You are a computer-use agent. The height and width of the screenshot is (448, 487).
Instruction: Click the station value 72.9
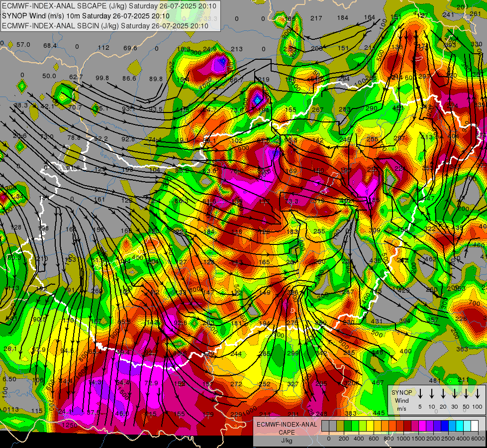pos(151,383)
